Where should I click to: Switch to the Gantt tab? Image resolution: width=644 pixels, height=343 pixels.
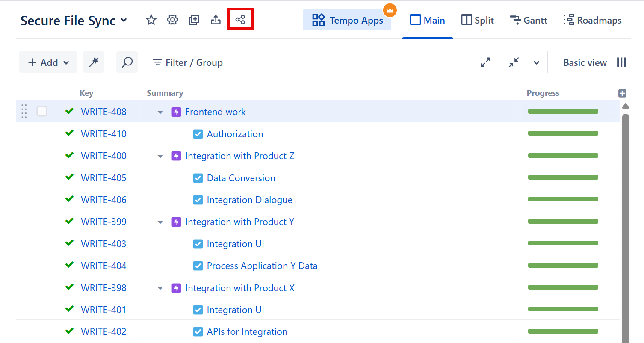pos(529,20)
